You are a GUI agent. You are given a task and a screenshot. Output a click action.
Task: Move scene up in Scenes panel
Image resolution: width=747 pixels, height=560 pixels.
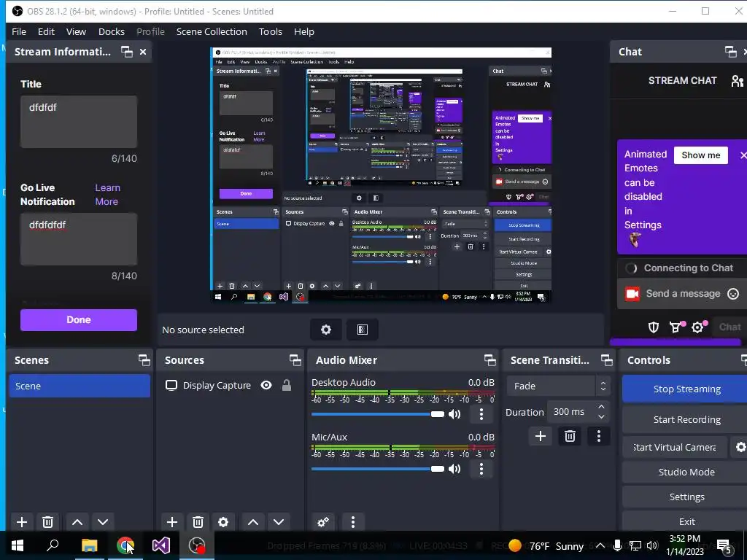click(77, 522)
